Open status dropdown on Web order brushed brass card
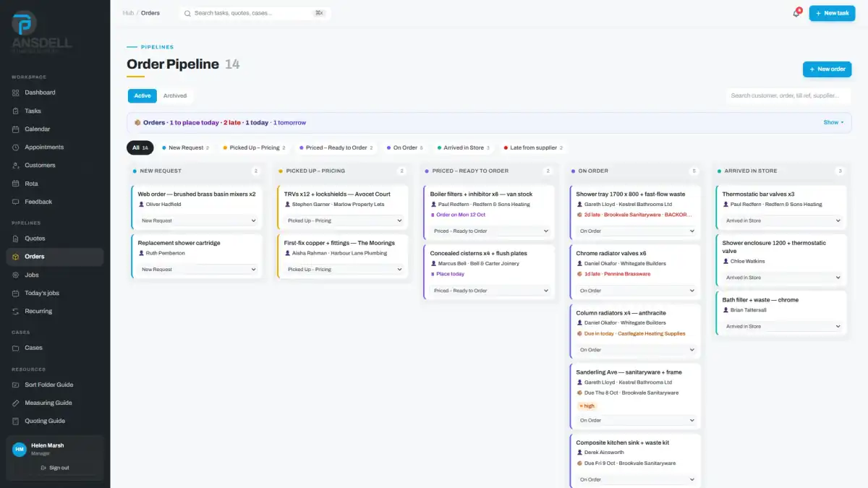Viewport: 868px width, 488px height. [x=197, y=221]
